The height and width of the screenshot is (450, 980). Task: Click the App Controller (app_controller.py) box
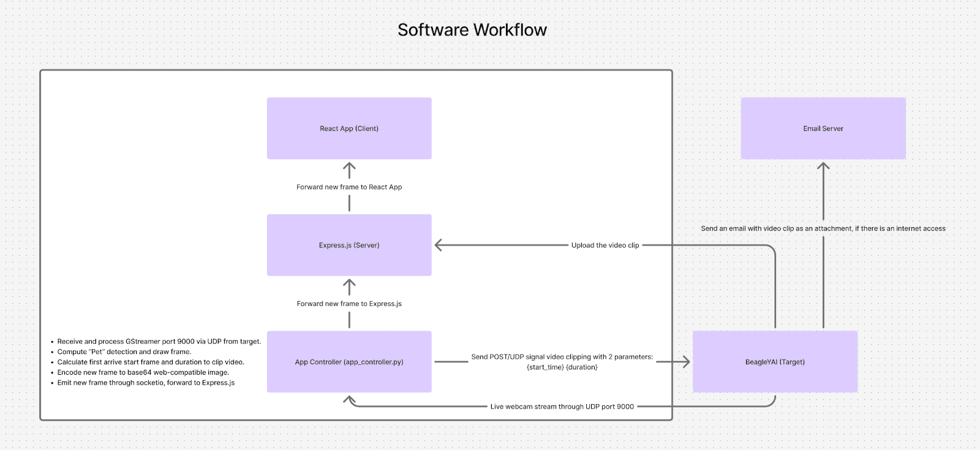click(349, 362)
